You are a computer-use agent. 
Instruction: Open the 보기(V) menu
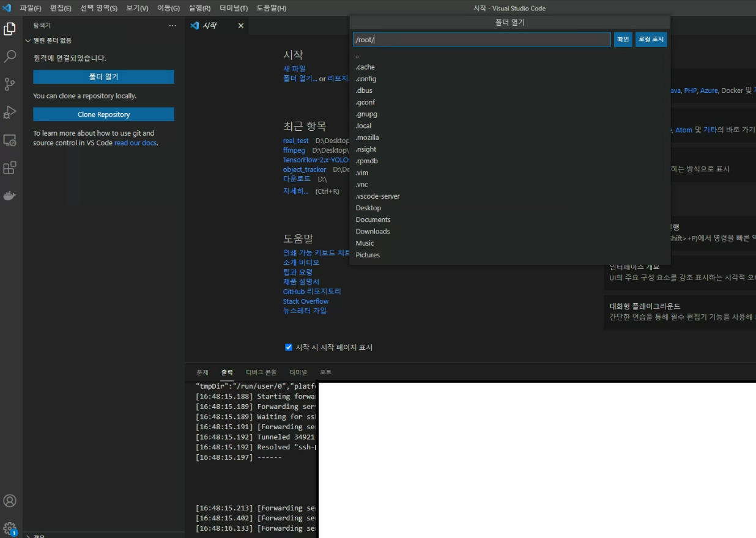(x=138, y=8)
